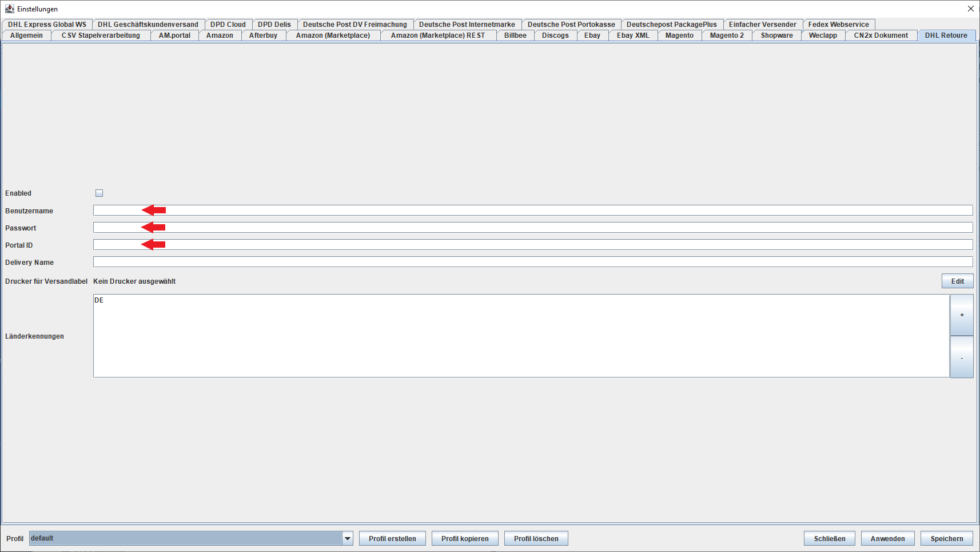Open the Afterbuy tab
The height and width of the screenshot is (552, 980).
[x=263, y=35]
